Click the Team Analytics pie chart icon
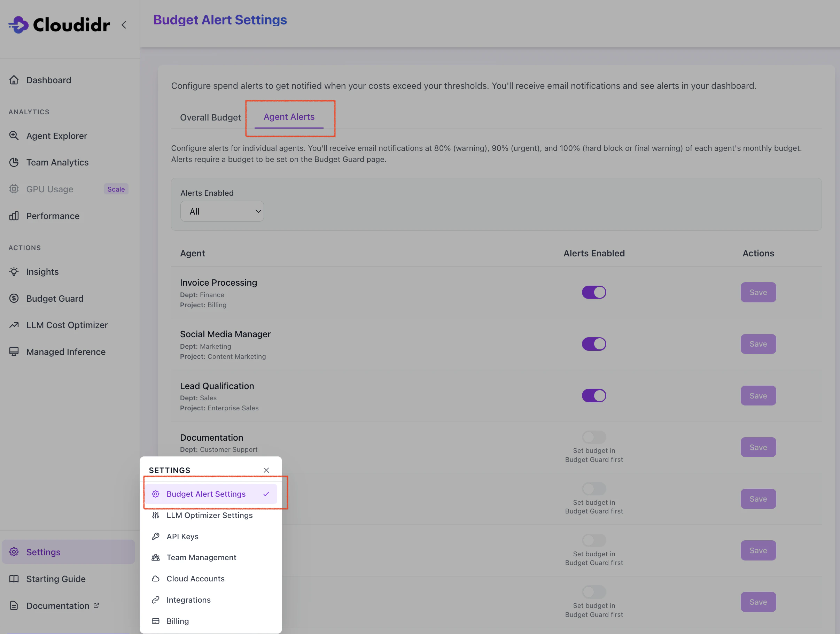This screenshot has width=840, height=634. [14, 162]
